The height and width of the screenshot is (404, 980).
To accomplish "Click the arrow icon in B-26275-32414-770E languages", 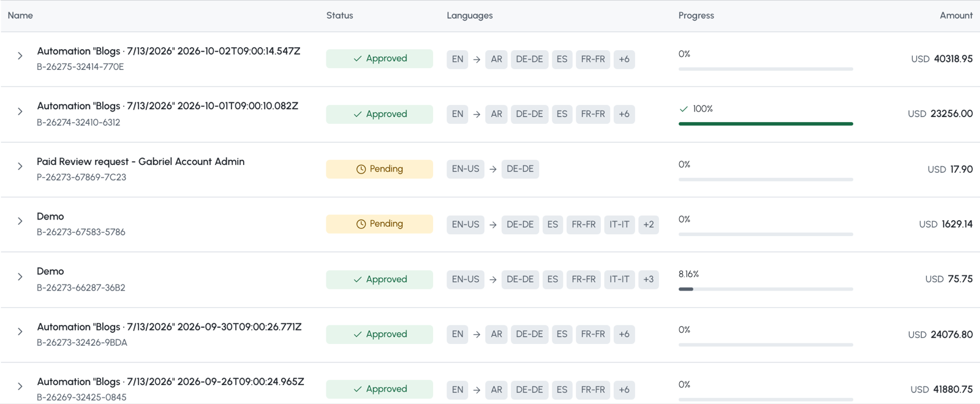I will (x=477, y=59).
